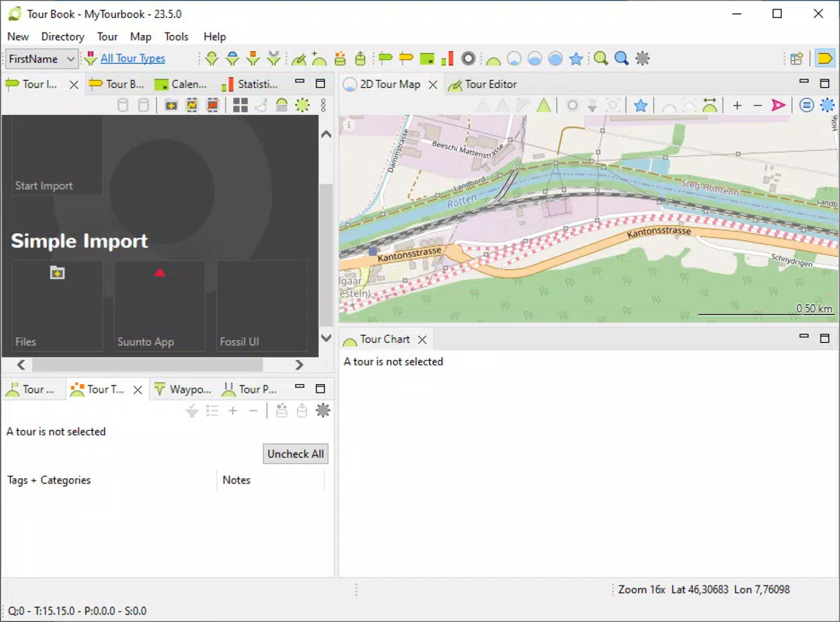Maximize the Tour Import panel group
The height and width of the screenshot is (622, 840).
tap(320, 84)
